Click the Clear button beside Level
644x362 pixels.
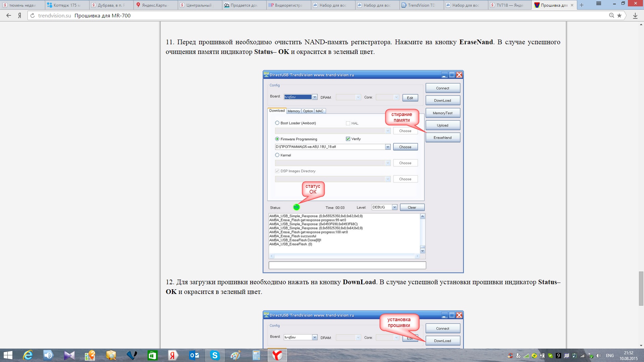(x=412, y=207)
